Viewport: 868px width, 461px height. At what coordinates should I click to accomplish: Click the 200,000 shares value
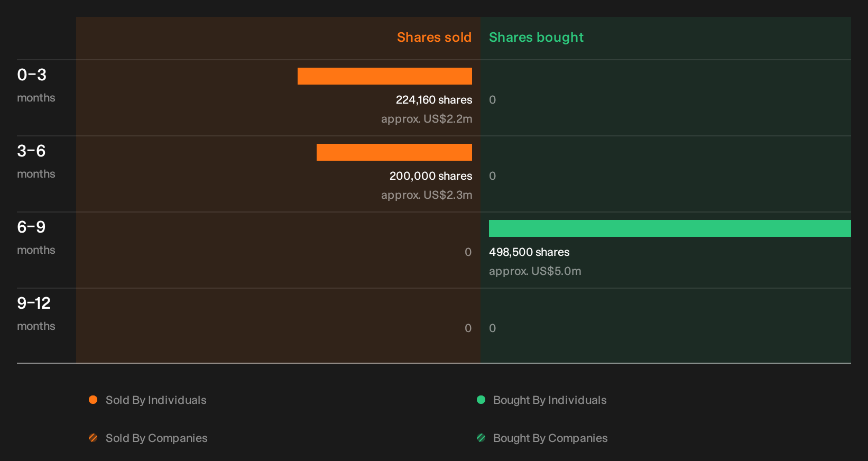(431, 176)
